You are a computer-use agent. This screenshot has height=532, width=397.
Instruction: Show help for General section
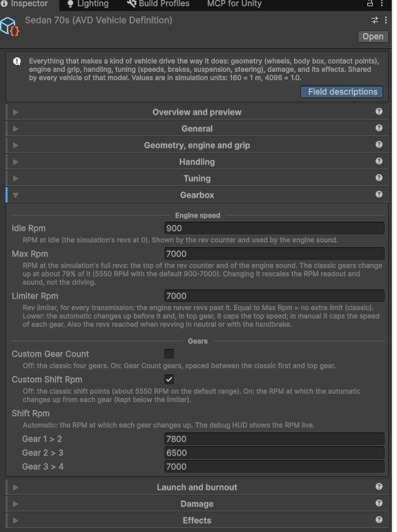coord(379,128)
